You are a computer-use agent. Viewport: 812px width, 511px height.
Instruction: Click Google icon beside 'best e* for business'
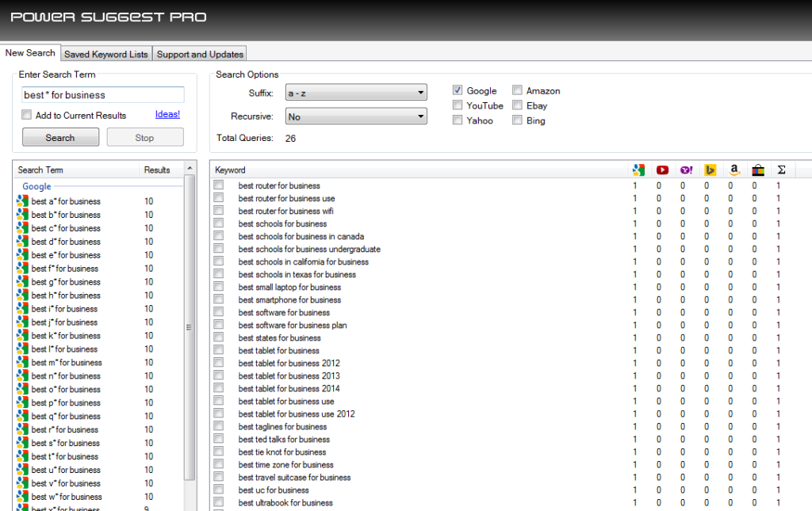coord(22,255)
